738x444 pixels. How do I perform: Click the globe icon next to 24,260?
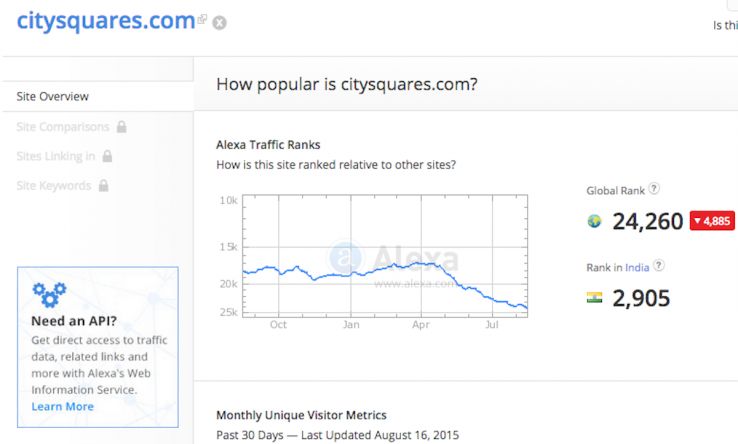pos(594,221)
